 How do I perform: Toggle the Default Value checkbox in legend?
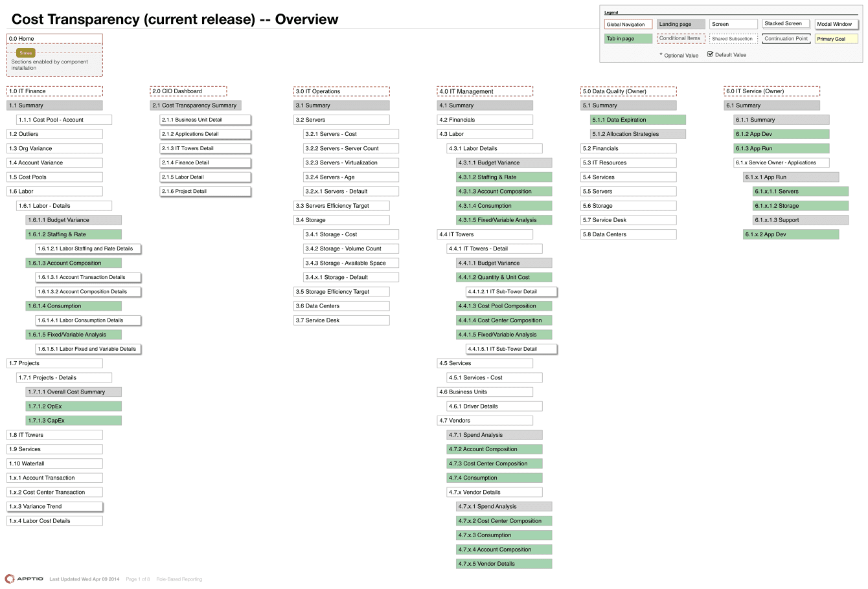click(710, 55)
